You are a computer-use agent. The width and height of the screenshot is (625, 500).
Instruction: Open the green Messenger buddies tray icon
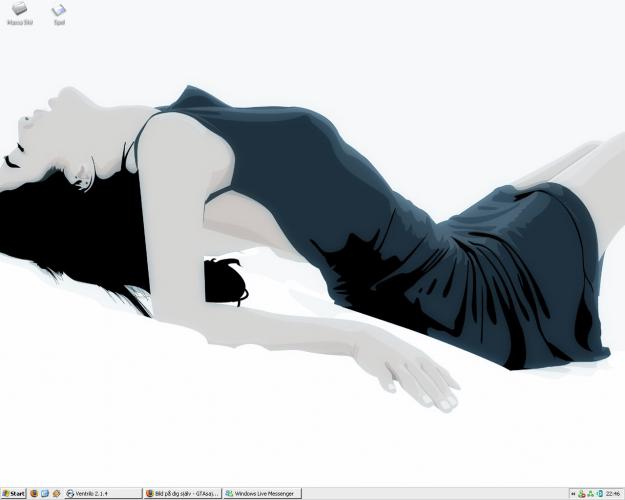(x=590, y=494)
